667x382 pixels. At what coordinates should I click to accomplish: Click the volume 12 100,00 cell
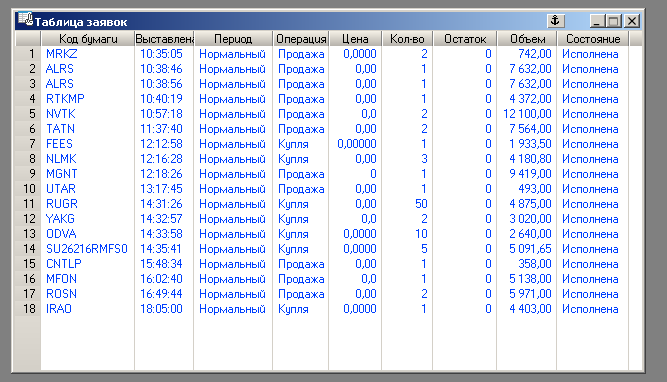coord(527,114)
